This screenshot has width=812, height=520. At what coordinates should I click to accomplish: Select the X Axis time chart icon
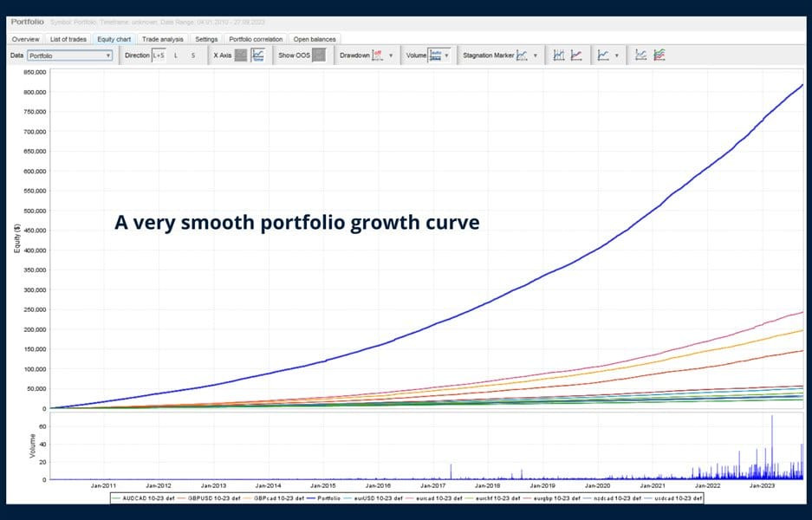coord(258,55)
